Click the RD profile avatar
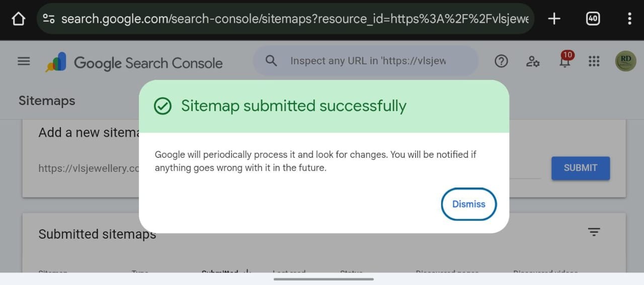644x285 pixels. 626,61
